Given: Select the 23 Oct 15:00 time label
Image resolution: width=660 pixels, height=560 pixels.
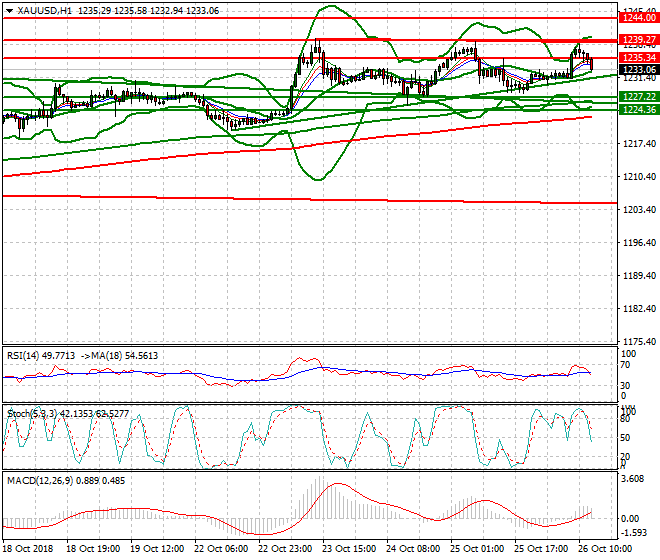Looking at the screenshot, I should [349, 549].
